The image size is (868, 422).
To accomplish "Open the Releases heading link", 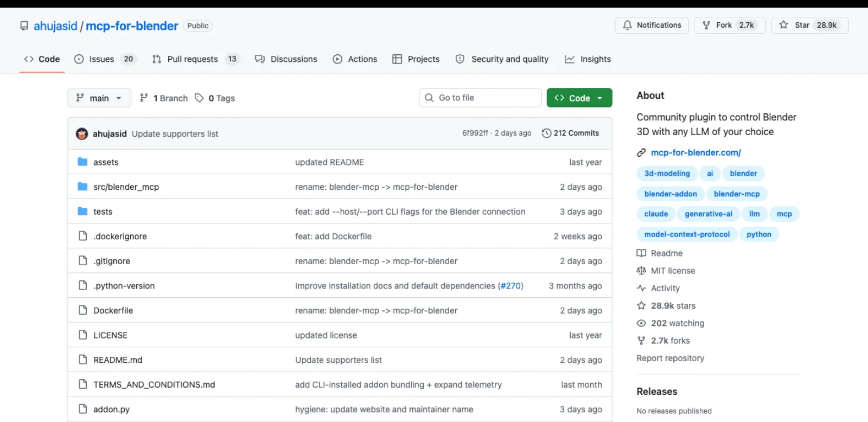I will click(x=656, y=392).
